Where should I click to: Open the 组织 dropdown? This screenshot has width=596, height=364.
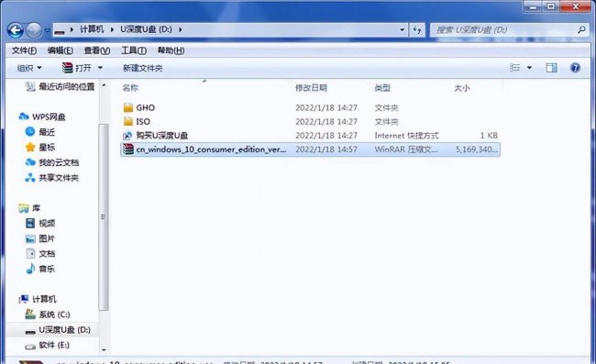pyautogui.click(x=29, y=68)
